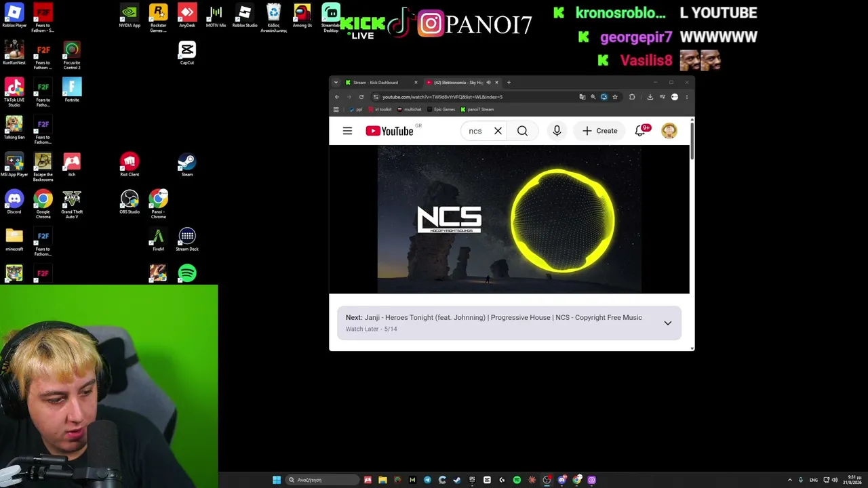868x488 pixels.
Task: Reload the YouTube page
Action: click(x=361, y=97)
